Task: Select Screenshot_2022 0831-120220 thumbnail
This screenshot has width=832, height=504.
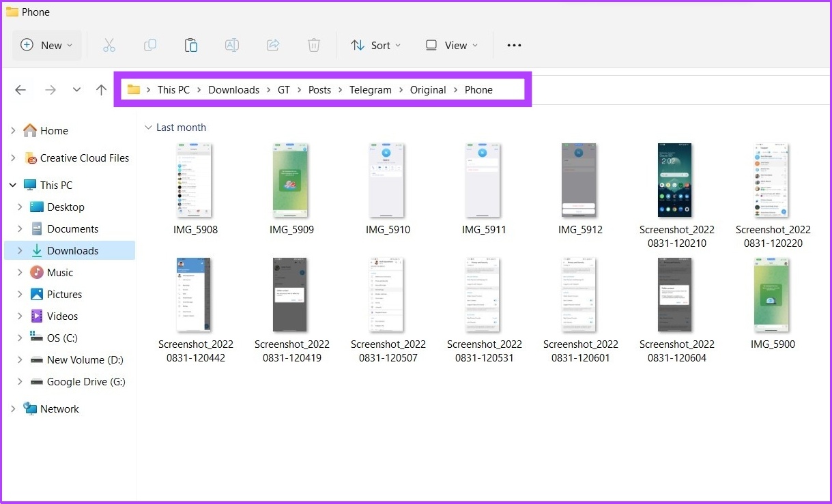Action: pos(771,179)
